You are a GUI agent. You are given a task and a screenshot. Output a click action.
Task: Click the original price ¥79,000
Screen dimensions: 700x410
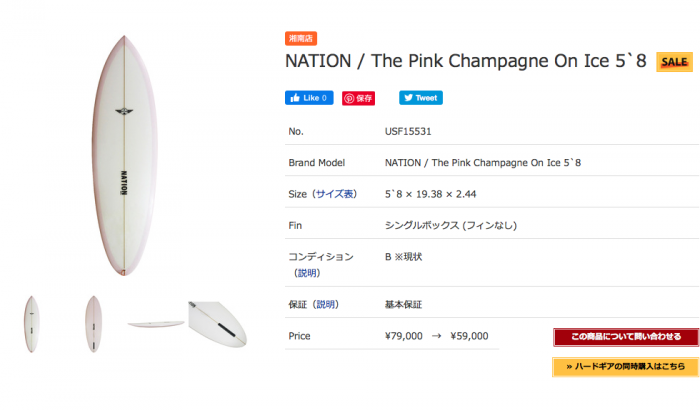coord(404,336)
